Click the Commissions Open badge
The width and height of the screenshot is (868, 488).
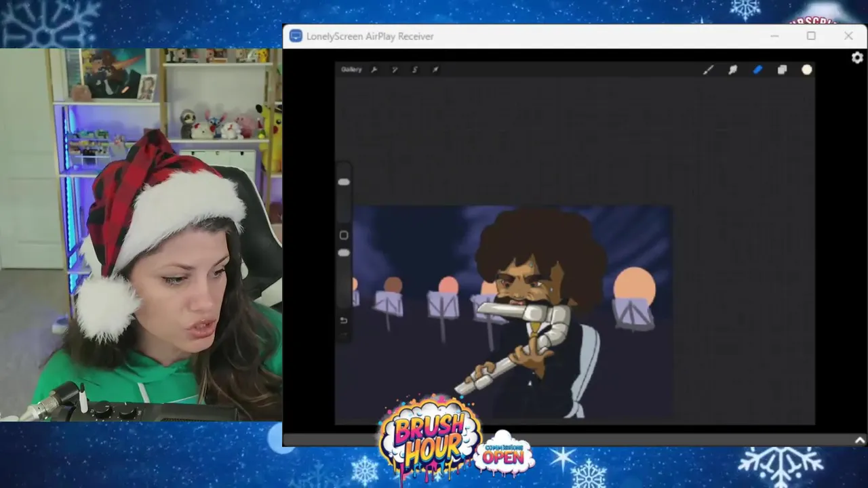(x=504, y=454)
